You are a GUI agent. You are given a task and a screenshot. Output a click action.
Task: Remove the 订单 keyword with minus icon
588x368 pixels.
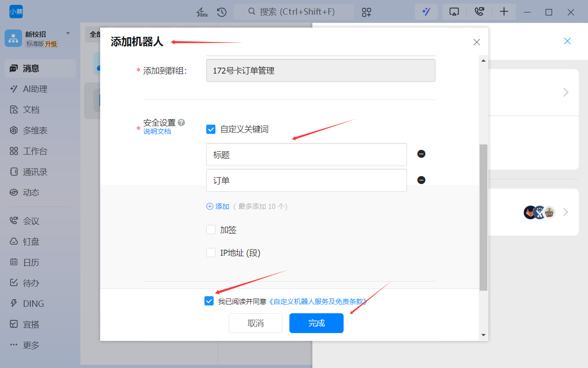point(421,180)
